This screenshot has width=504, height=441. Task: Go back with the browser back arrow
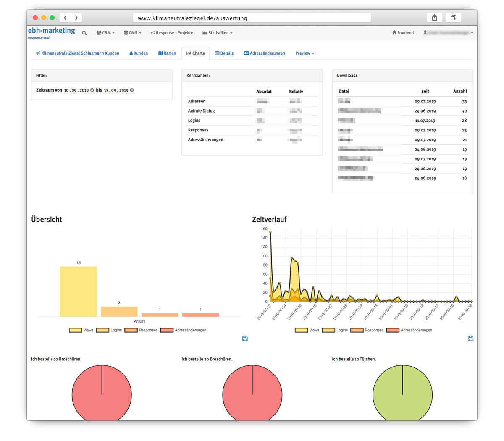click(65, 18)
